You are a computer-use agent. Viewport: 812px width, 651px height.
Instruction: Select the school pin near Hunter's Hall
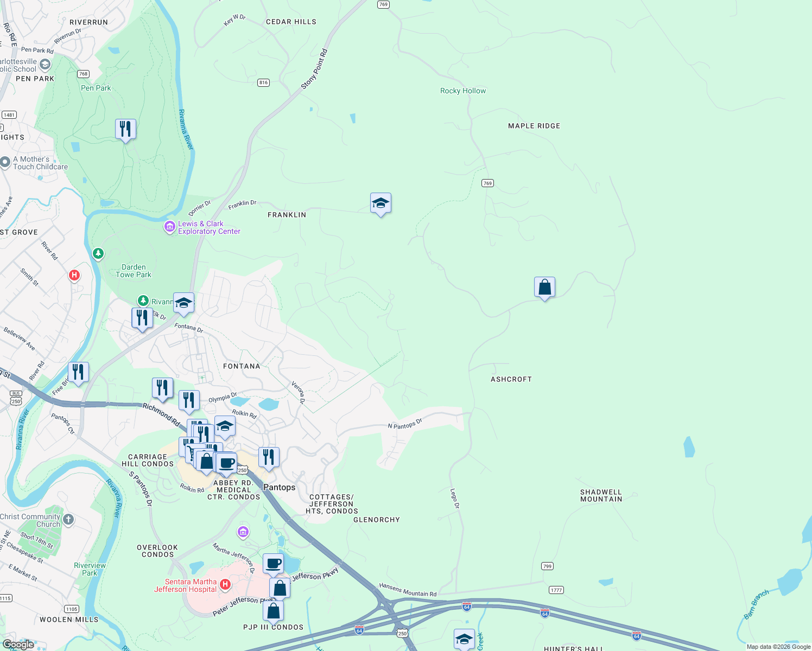click(464, 639)
